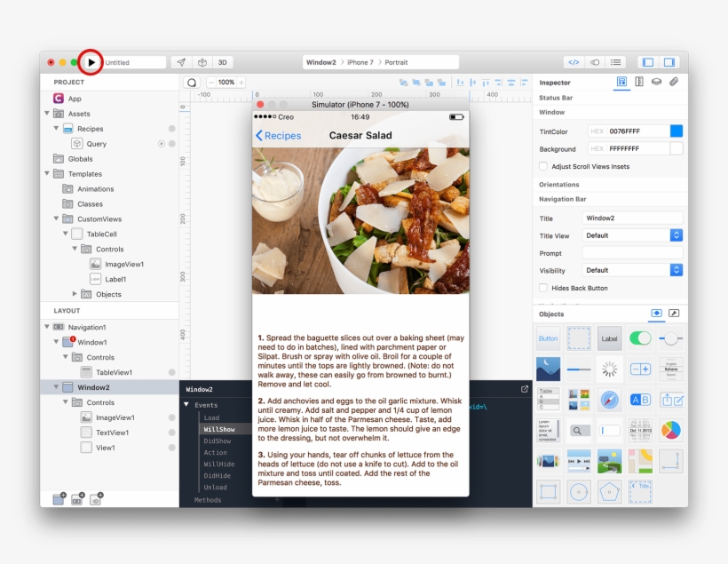
Task: Pick the Web View compass object
Action: pos(609,400)
